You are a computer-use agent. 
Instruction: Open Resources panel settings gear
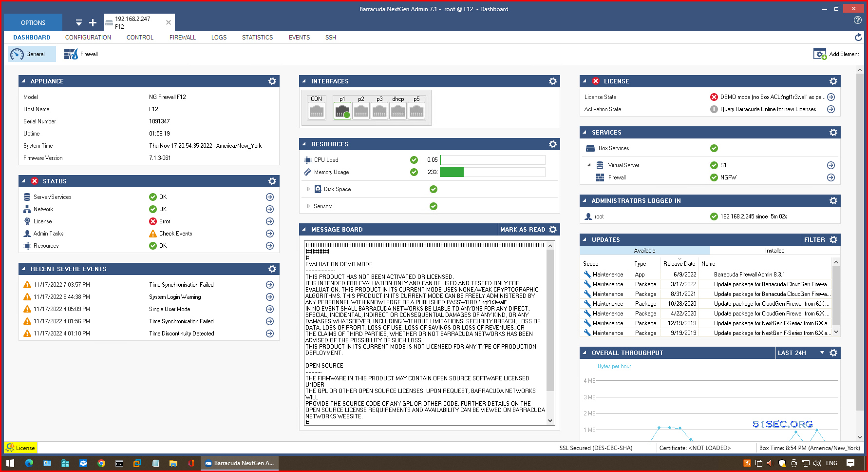point(553,144)
